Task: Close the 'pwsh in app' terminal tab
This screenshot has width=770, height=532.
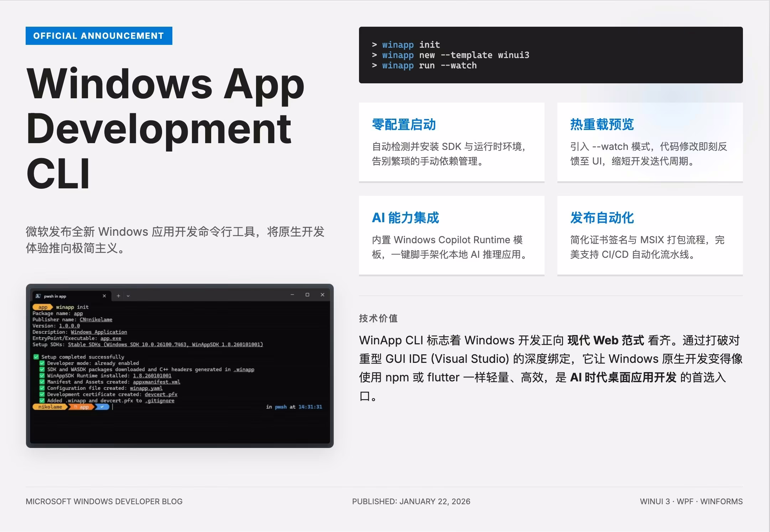Action: click(x=104, y=296)
